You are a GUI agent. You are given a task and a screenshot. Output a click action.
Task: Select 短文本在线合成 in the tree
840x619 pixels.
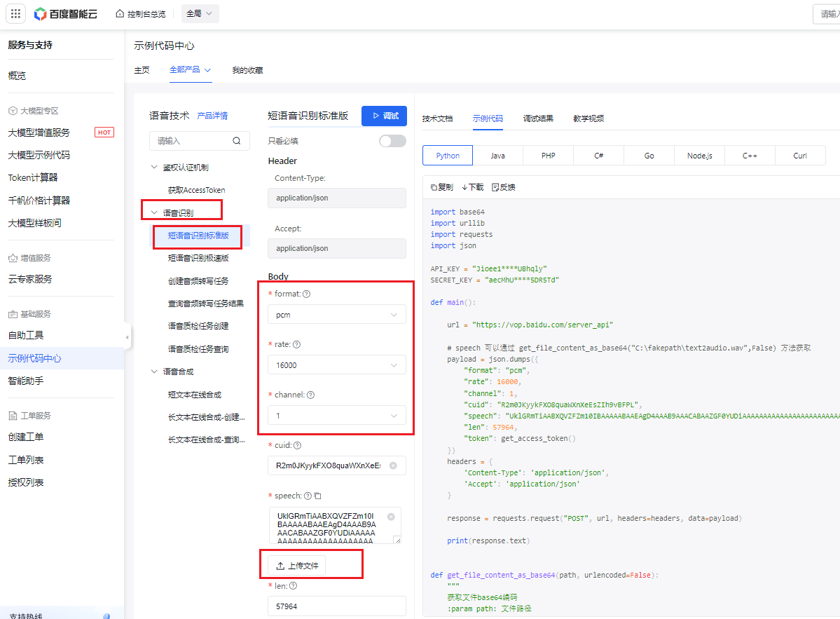195,395
